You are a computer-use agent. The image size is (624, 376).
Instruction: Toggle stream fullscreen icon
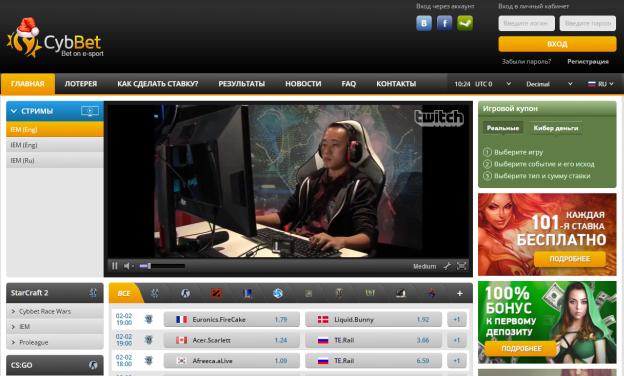coord(462,266)
